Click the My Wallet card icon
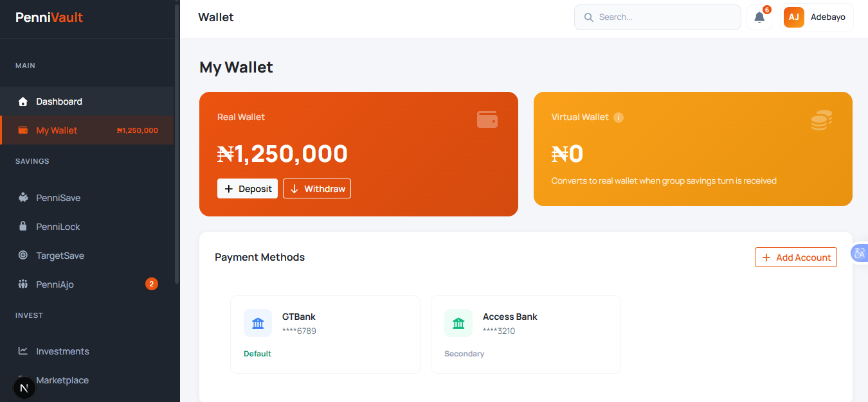 coord(23,130)
